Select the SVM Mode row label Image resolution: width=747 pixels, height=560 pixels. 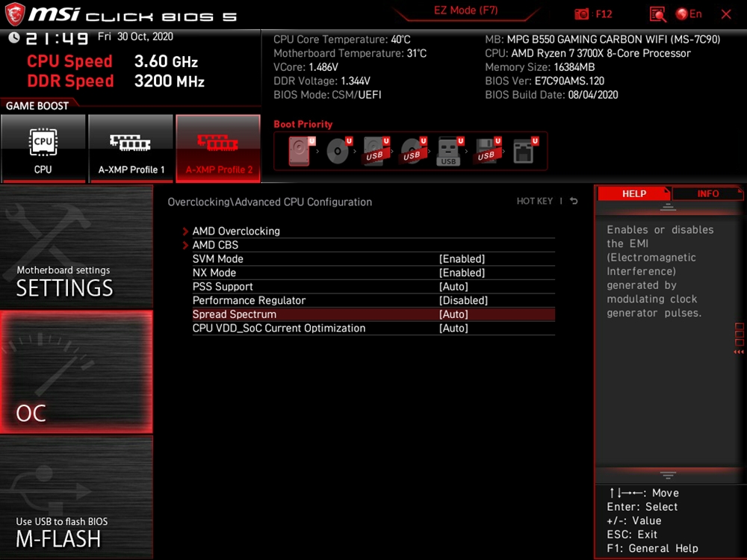click(x=217, y=258)
